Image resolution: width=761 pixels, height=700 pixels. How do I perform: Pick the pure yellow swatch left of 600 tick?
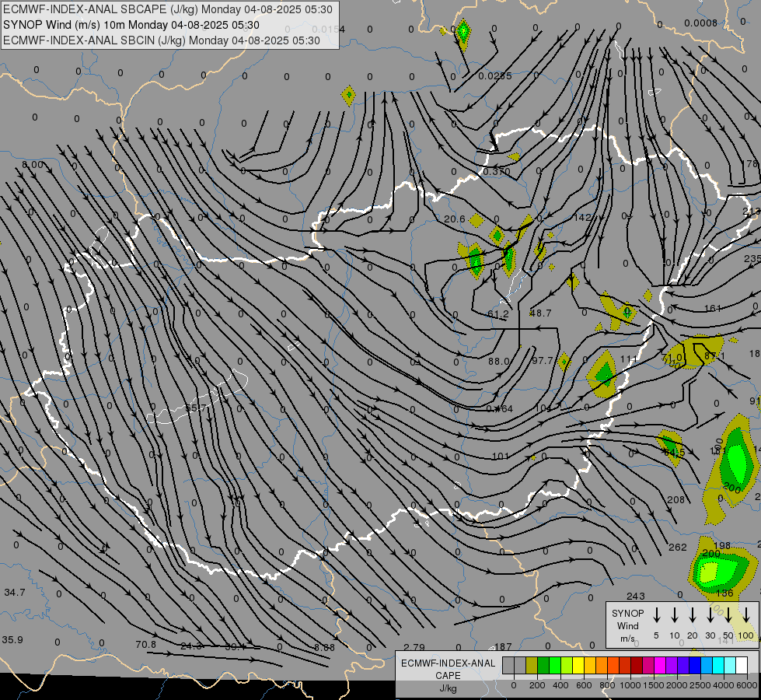coord(578,666)
